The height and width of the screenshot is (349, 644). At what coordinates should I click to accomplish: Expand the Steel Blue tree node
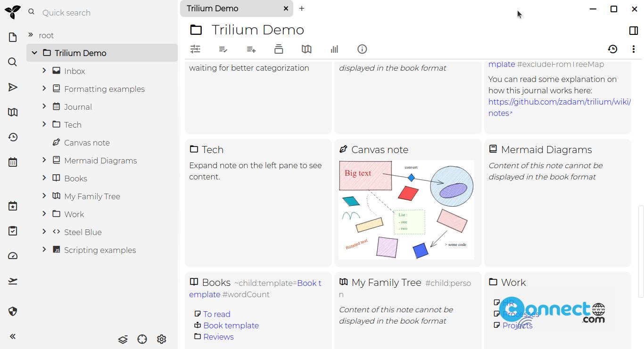[44, 231]
